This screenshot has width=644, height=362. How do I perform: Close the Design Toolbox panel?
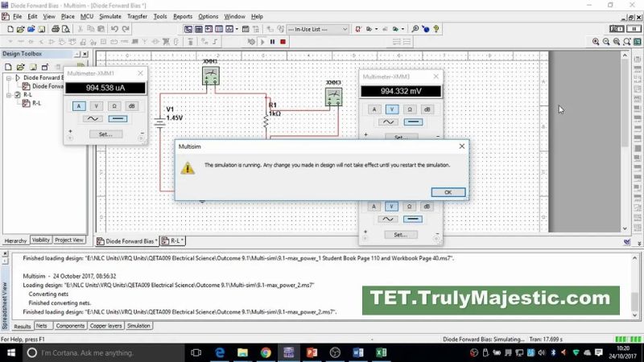pos(85,54)
